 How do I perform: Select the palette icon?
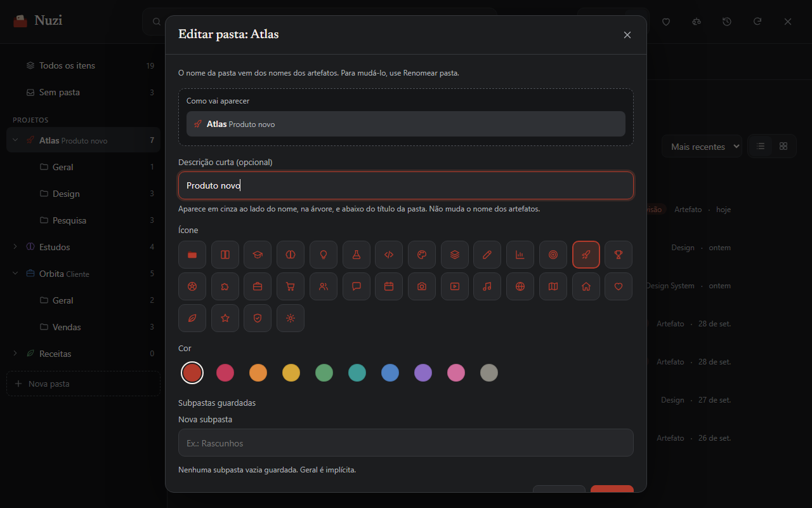(422, 255)
